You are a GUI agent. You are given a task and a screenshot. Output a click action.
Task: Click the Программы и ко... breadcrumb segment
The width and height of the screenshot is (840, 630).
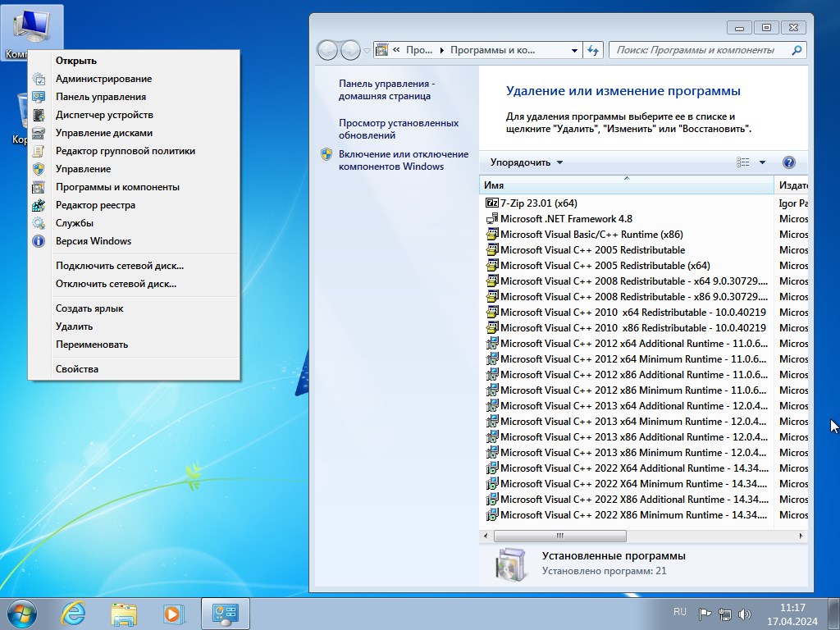[492, 50]
